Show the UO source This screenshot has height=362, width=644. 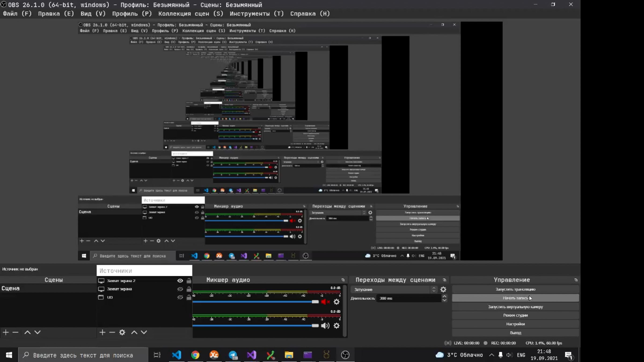pyautogui.click(x=180, y=297)
